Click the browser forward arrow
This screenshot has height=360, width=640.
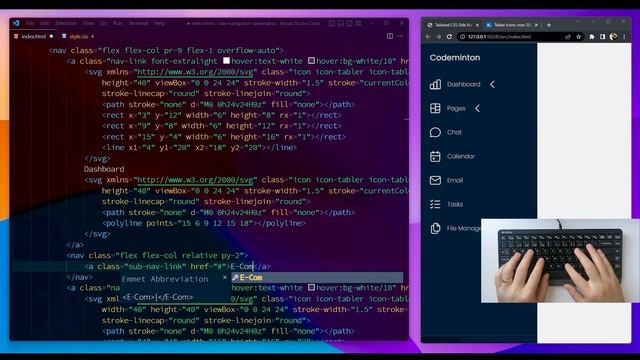438,37
